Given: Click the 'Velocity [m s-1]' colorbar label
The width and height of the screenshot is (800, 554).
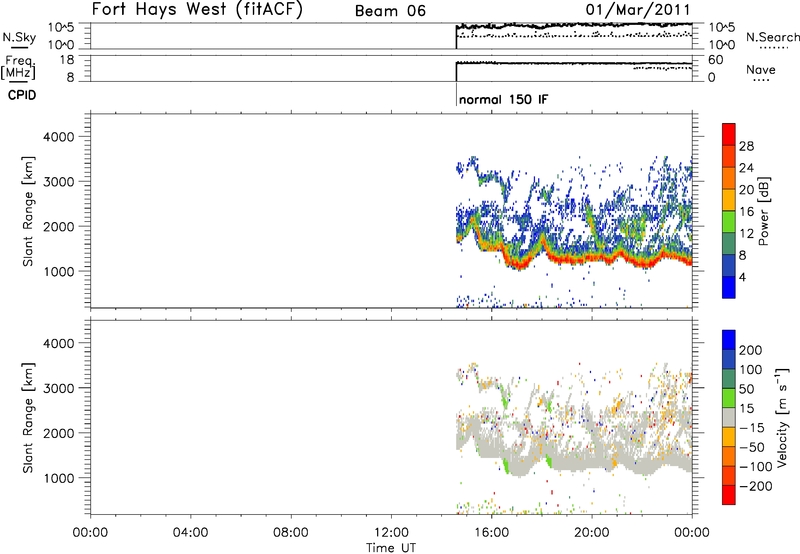Looking at the screenshot, I should click(x=782, y=417).
